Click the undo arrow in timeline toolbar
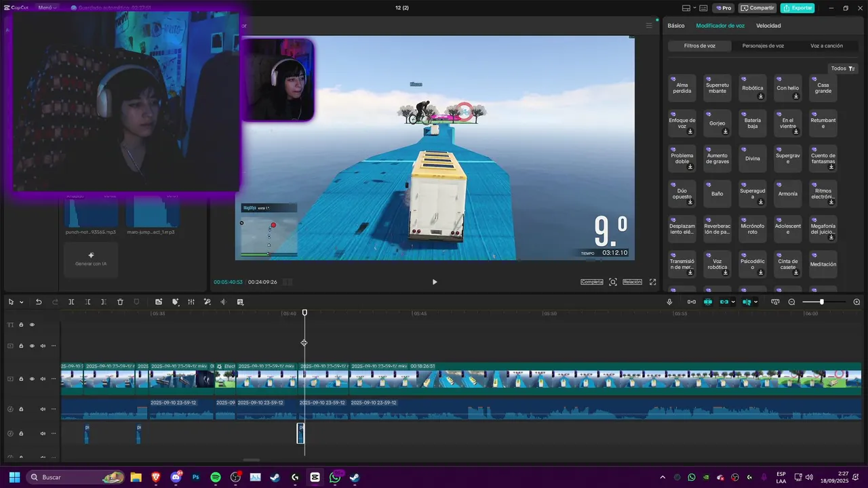This screenshot has width=868, height=488. tap(39, 302)
